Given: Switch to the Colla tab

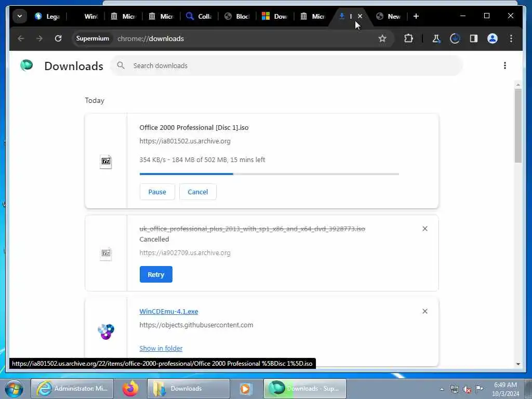Looking at the screenshot, I should (x=199, y=16).
